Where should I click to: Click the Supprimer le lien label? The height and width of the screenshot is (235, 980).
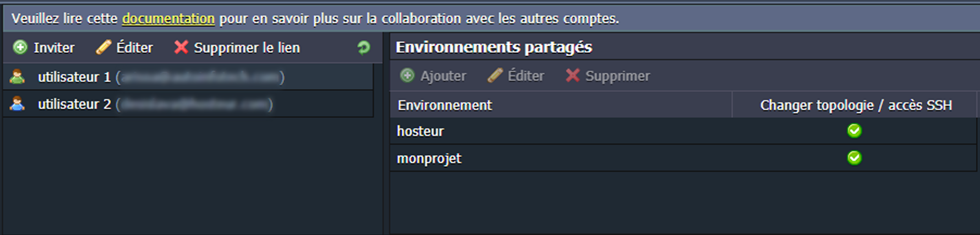point(247,48)
